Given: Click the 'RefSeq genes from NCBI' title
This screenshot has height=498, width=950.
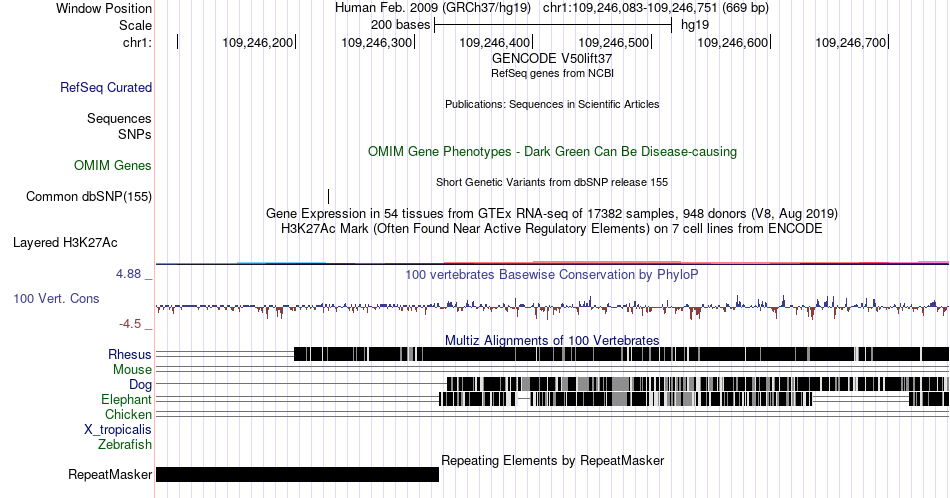Looking at the screenshot, I should pyautogui.click(x=552, y=73).
